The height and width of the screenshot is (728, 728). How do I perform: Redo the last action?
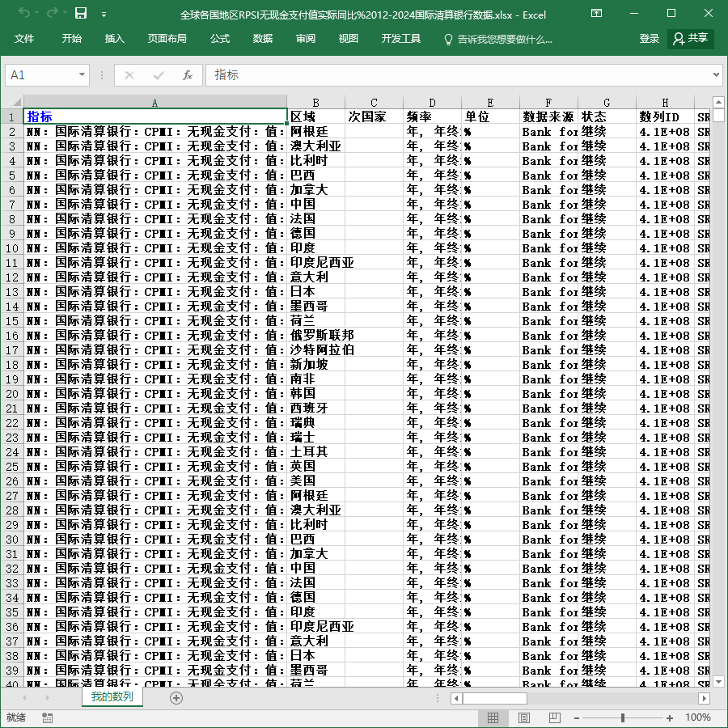[x=53, y=13]
